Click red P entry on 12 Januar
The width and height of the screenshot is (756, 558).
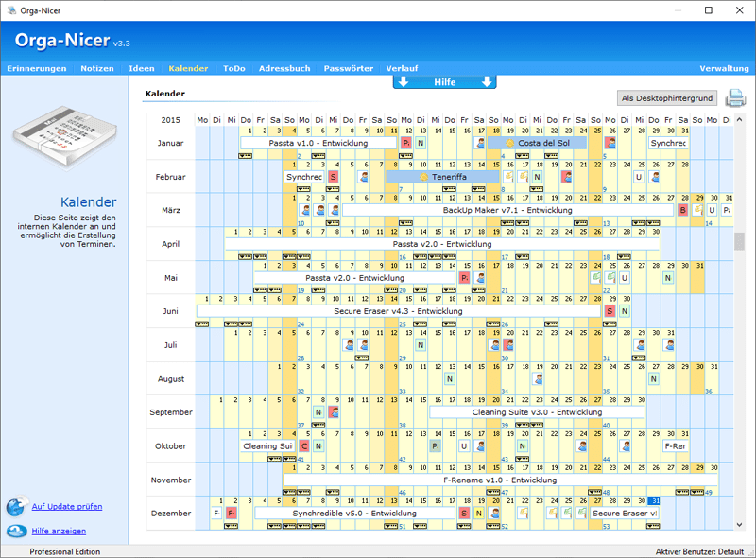(x=406, y=143)
